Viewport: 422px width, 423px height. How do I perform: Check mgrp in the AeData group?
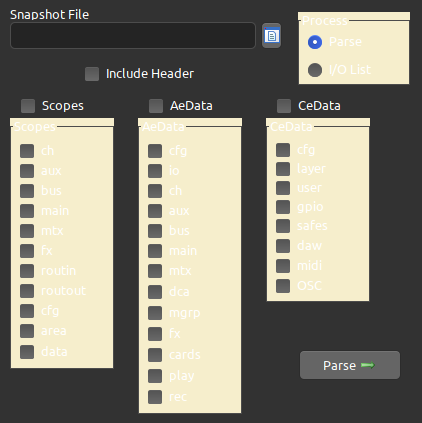[x=155, y=313]
